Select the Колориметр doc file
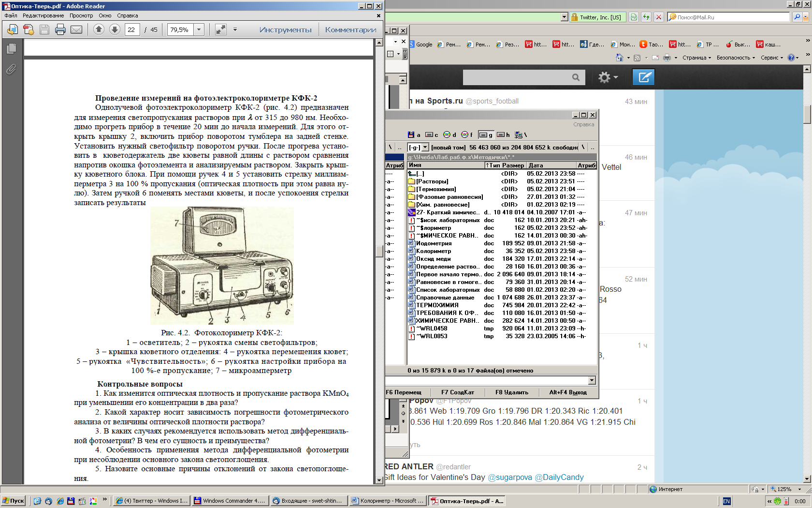 (x=434, y=251)
